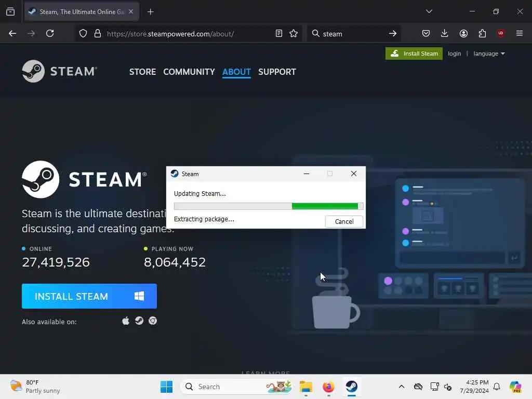Open the COMMUNITY menu item
Screen dimensions: 532x399
(189, 72)
